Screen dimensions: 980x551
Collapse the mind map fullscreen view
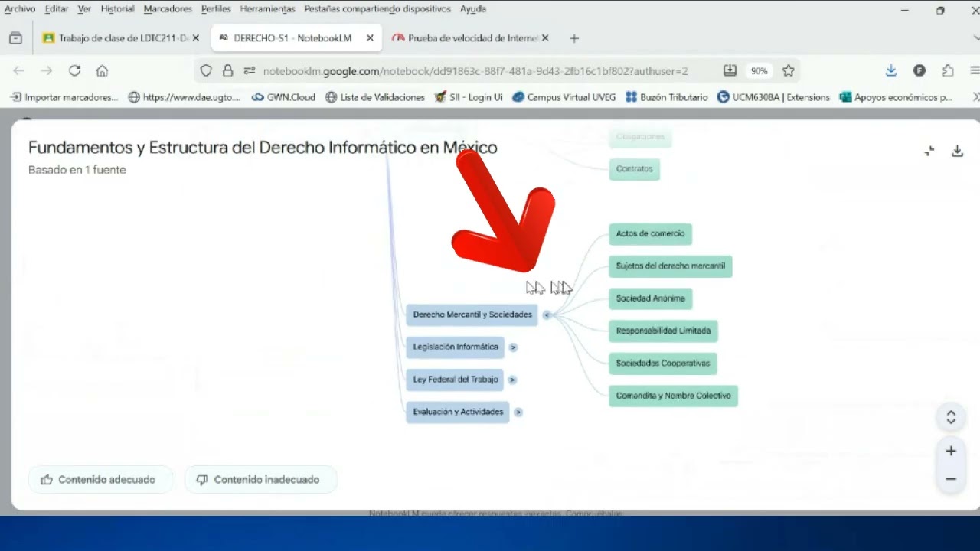(929, 151)
